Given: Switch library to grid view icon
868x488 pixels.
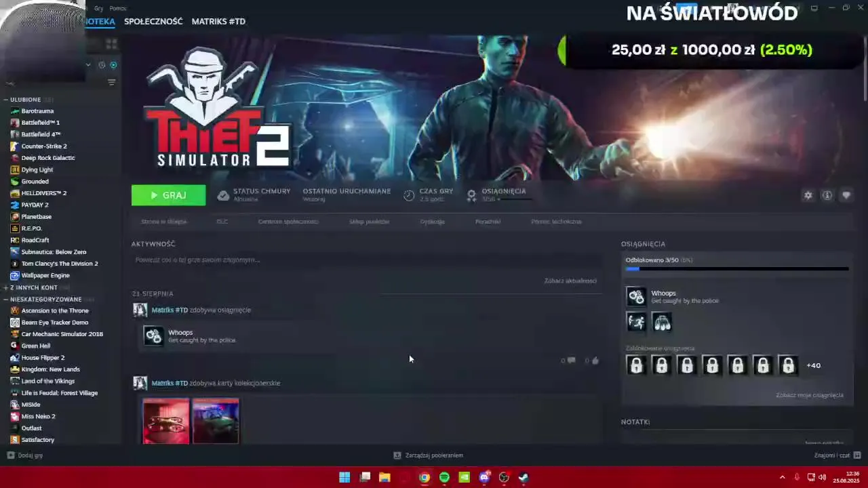Looking at the screenshot, I should click(x=111, y=44).
